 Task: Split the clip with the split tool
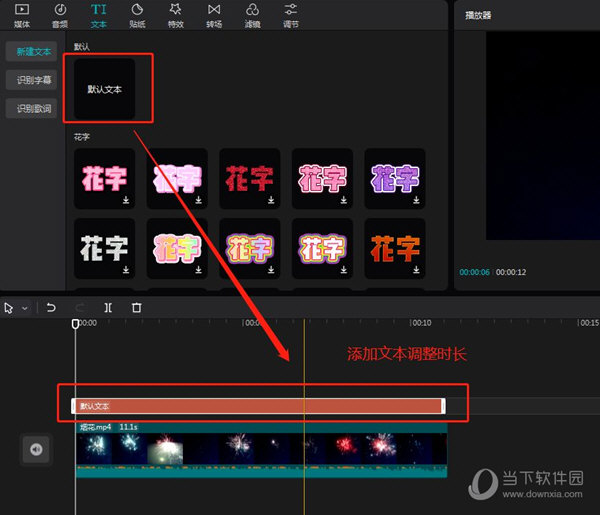point(108,308)
